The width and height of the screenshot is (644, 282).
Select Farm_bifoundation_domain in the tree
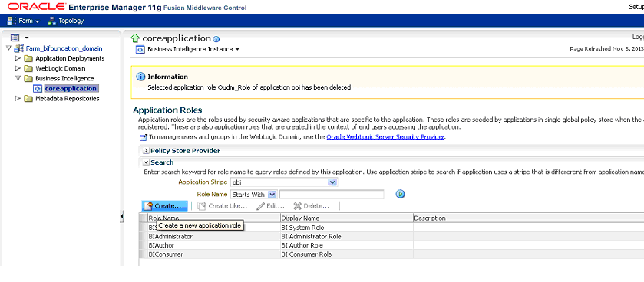coord(64,48)
